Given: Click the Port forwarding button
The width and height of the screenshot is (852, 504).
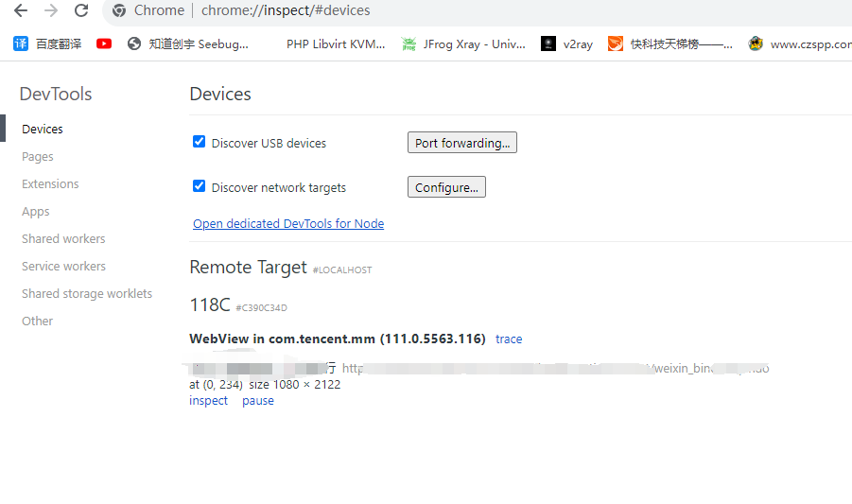Looking at the screenshot, I should 462,143.
